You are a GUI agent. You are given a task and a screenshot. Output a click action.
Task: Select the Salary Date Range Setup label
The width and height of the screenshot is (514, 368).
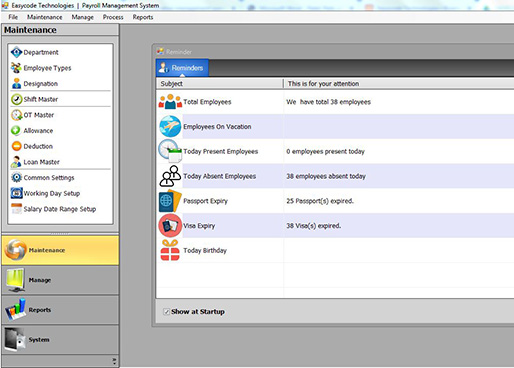click(60, 209)
